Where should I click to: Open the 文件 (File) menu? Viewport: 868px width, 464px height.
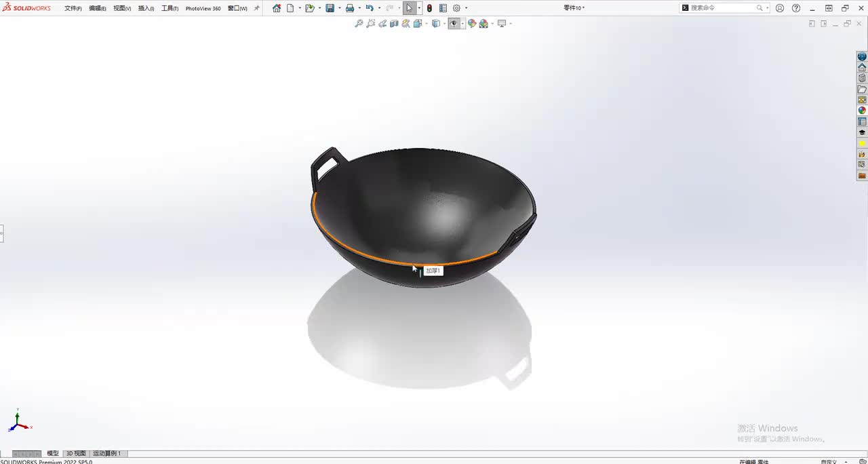click(x=73, y=8)
